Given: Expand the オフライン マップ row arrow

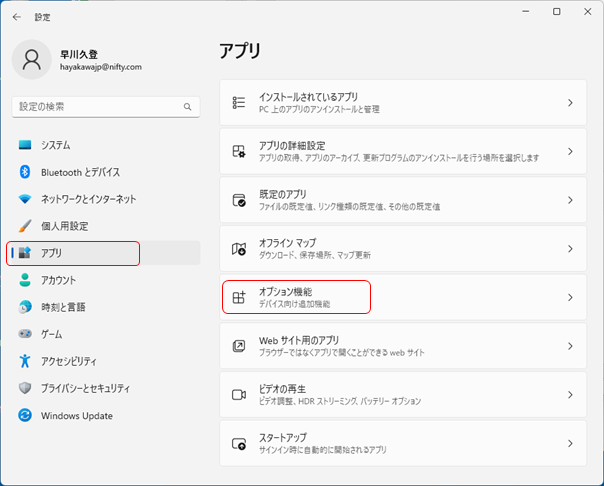Looking at the screenshot, I should tap(570, 249).
